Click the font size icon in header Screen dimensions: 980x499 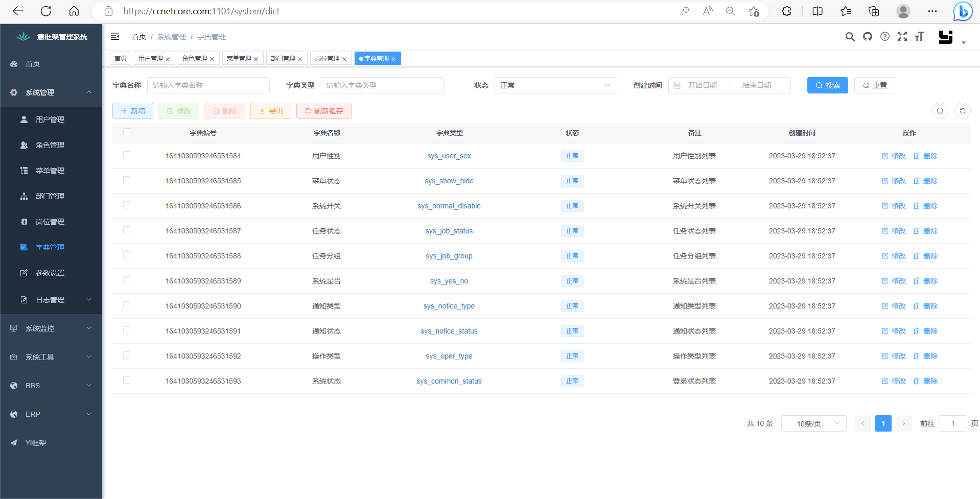click(920, 36)
